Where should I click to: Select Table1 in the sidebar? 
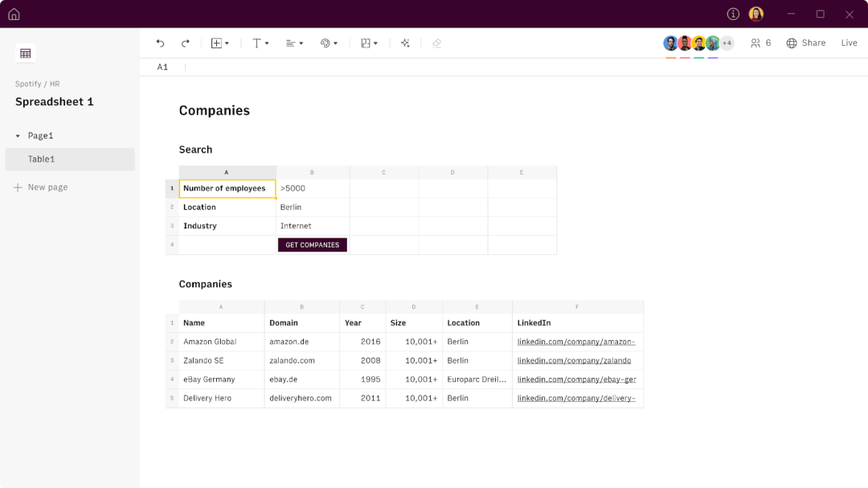click(42, 159)
